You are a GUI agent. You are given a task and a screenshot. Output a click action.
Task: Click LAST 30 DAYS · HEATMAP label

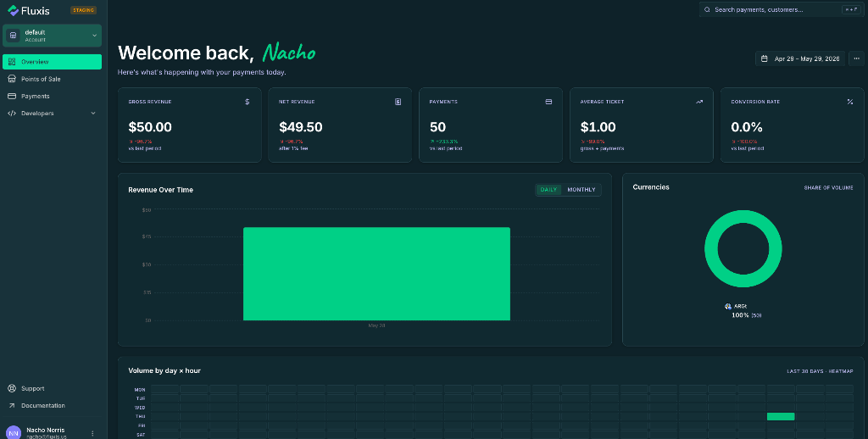pyautogui.click(x=820, y=371)
